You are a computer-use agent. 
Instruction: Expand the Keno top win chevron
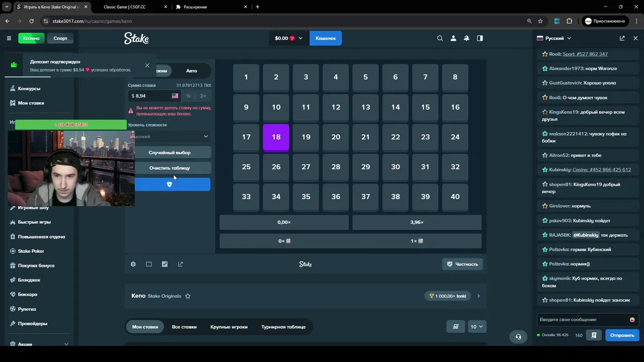478,296
